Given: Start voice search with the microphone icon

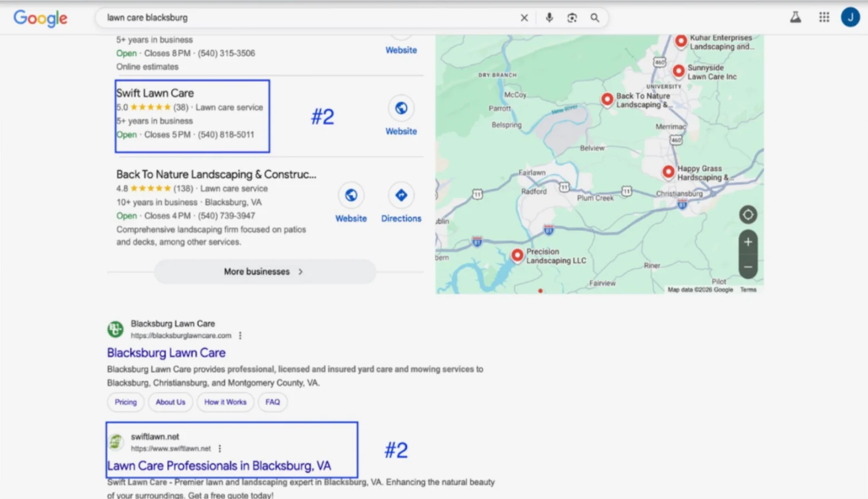Looking at the screenshot, I should [549, 18].
